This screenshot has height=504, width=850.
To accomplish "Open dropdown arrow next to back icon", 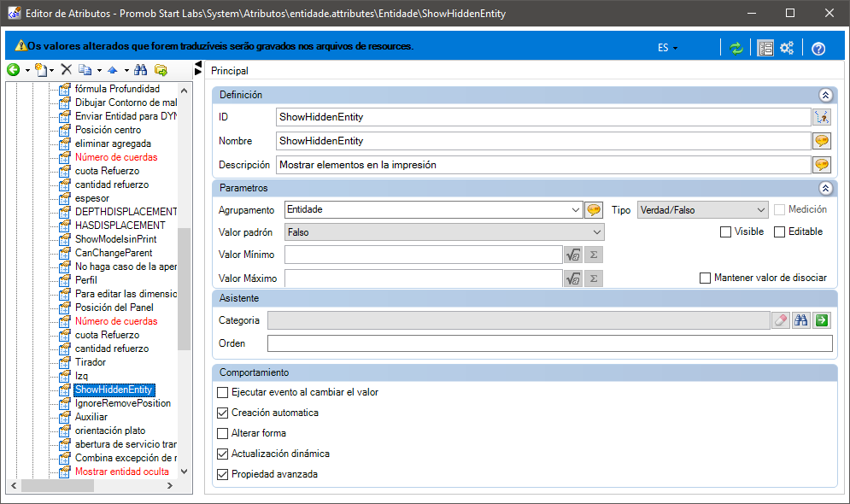I will point(27,70).
